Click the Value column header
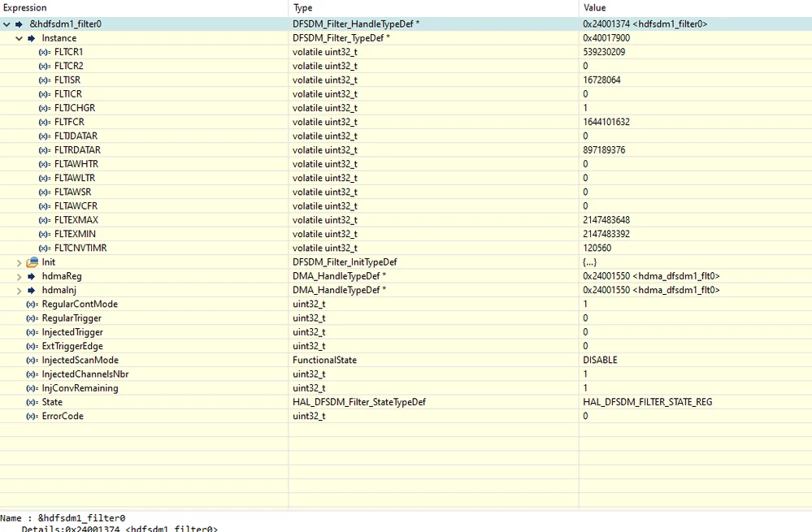 click(696, 8)
